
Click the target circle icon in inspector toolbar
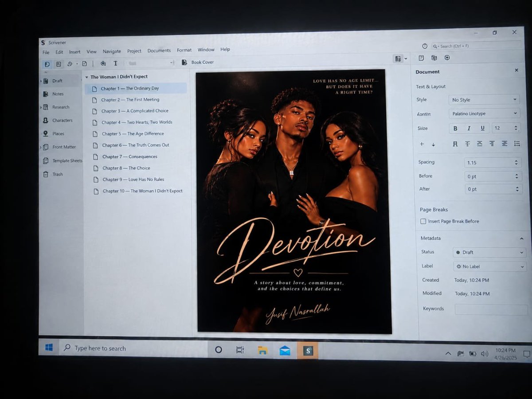447,58
